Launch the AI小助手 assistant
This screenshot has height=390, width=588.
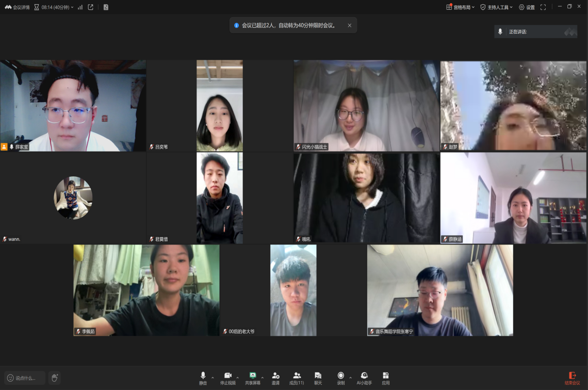[x=364, y=378]
